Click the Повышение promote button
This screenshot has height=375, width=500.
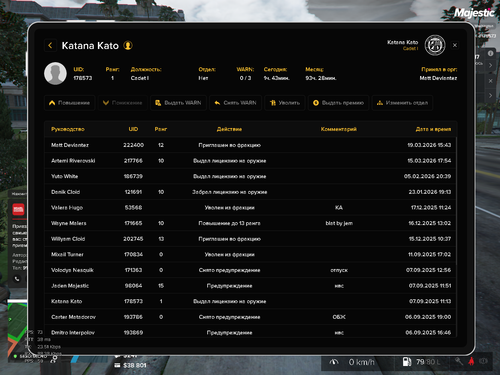point(70,103)
